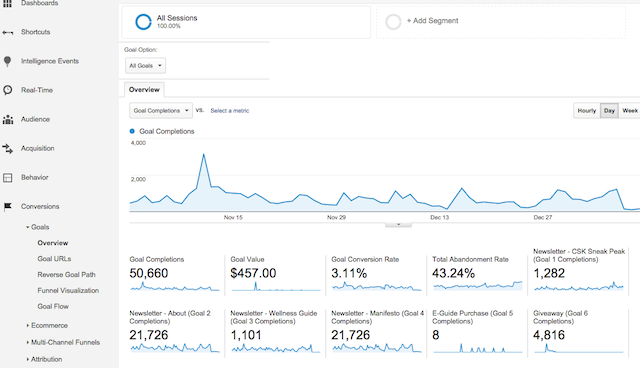Switch graph to Hourly view
The image size is (640, 368).
(587, 111)
